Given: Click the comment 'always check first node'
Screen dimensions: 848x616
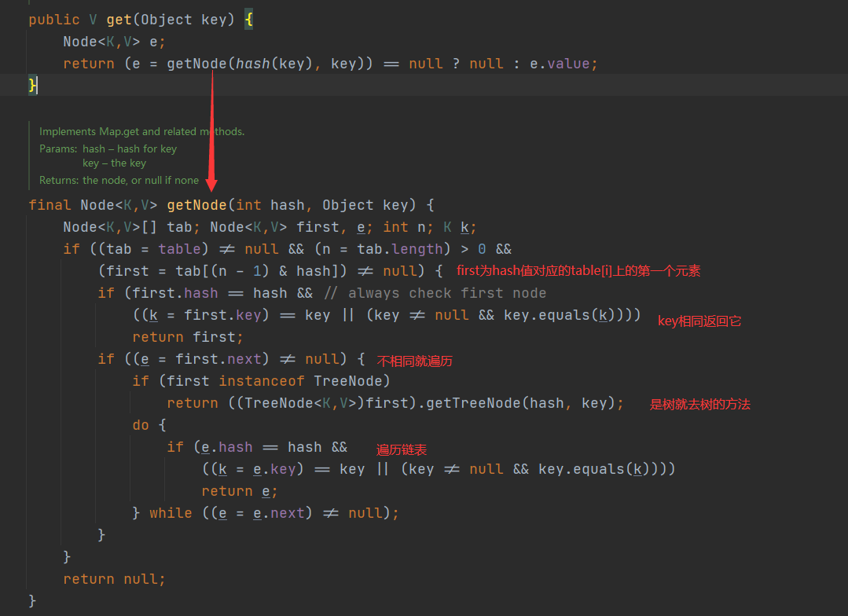Looking at the screenshot, I should 446,294.
